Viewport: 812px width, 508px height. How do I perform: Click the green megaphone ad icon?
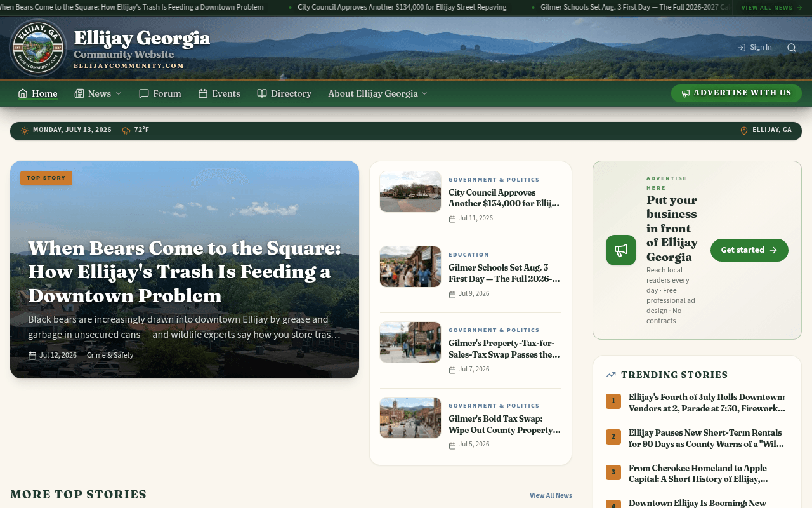(x=621, y=250)
